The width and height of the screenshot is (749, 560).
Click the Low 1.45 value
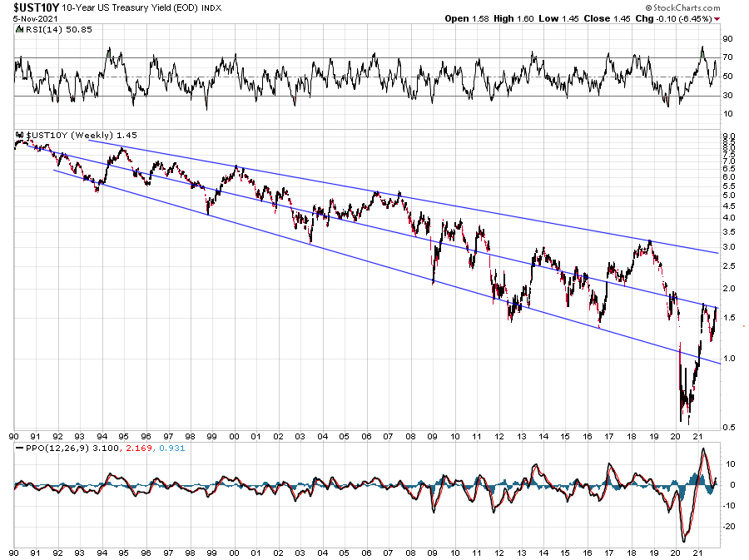558,18
